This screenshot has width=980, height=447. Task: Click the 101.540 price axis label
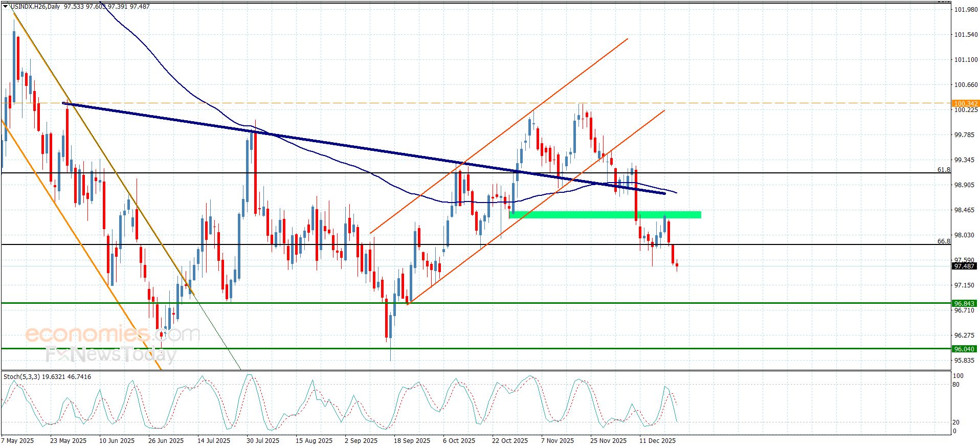tap(966, 35)
